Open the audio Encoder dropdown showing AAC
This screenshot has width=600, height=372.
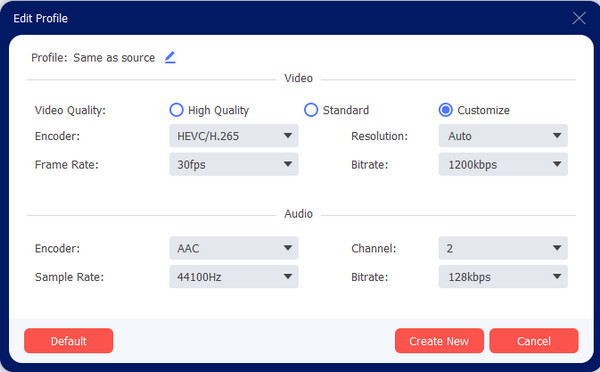(234, 248)
